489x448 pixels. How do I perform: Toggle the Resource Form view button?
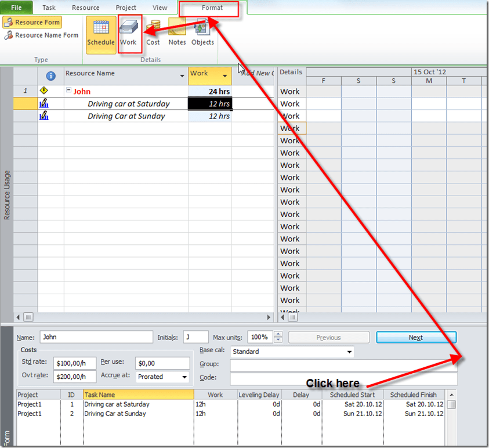click(32, 22)
